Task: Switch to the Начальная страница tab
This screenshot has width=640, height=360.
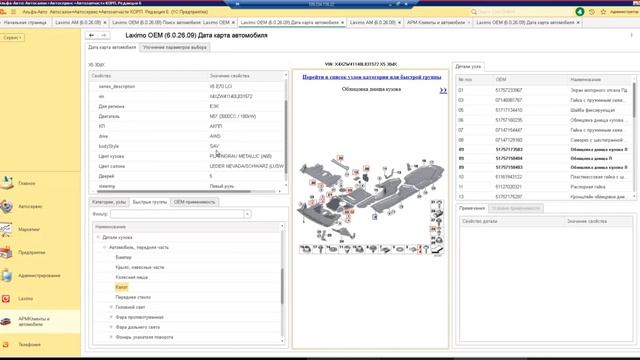Action: 25,22
